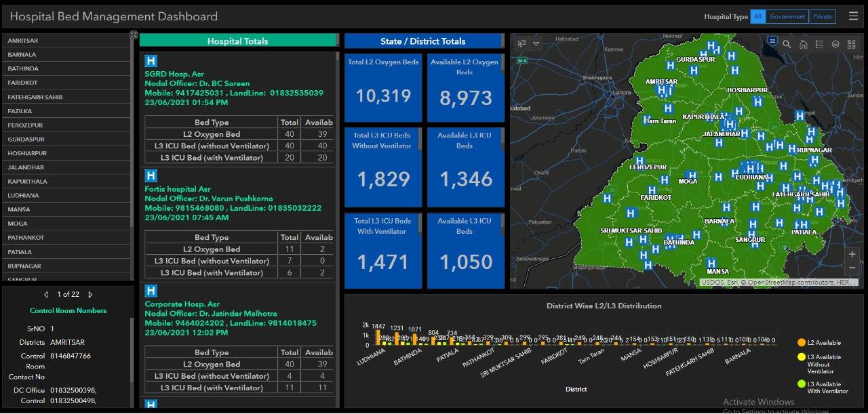
Task: Click the map search magnifier icon
Action: coord(787,44)
